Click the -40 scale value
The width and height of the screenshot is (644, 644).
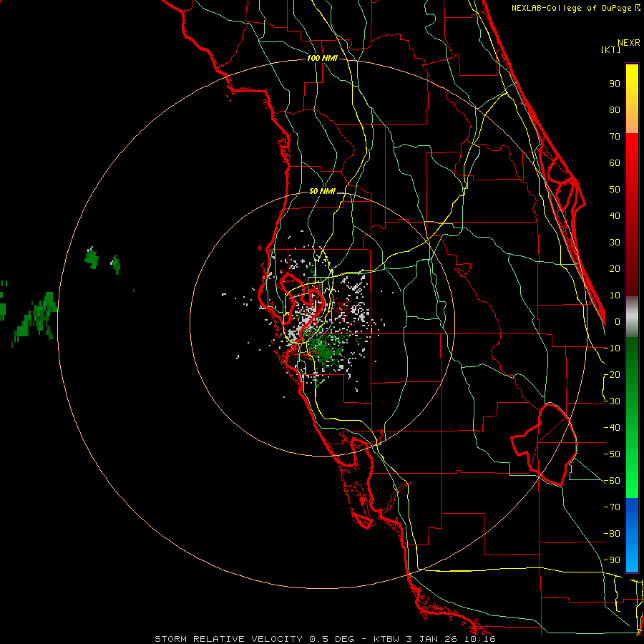coord(612,428)
